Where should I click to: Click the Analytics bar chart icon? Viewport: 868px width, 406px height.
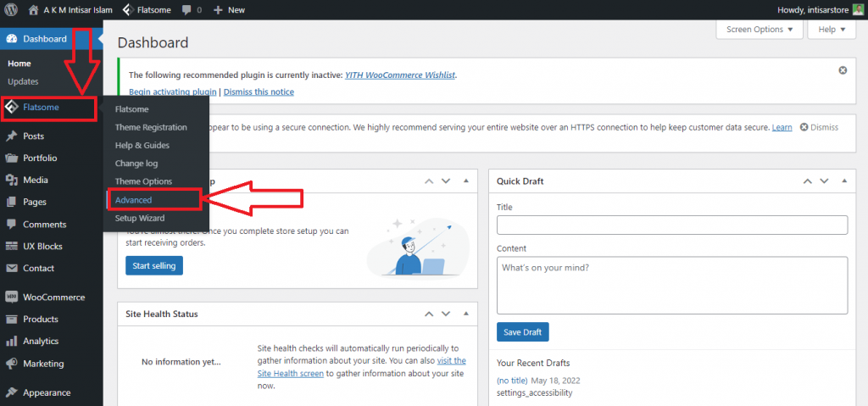click(x=12, y=342)
